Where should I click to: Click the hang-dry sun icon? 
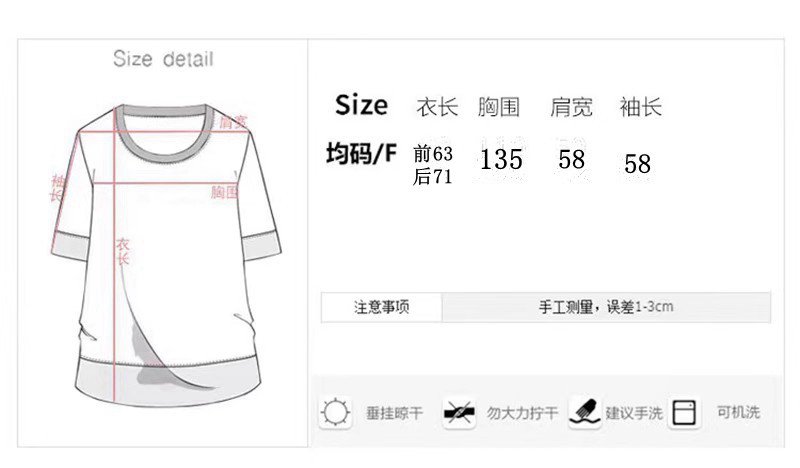[x=335, y=412]
